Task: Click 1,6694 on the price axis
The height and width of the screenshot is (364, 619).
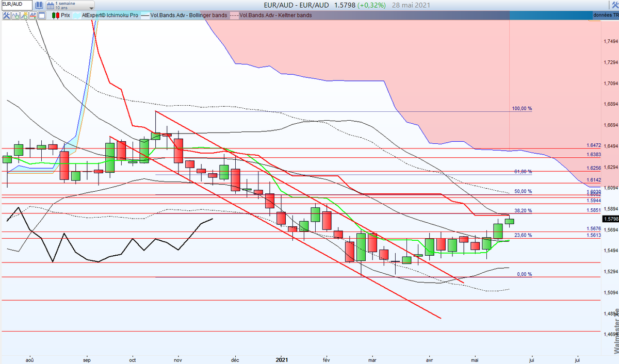Action: coord(611,125)
